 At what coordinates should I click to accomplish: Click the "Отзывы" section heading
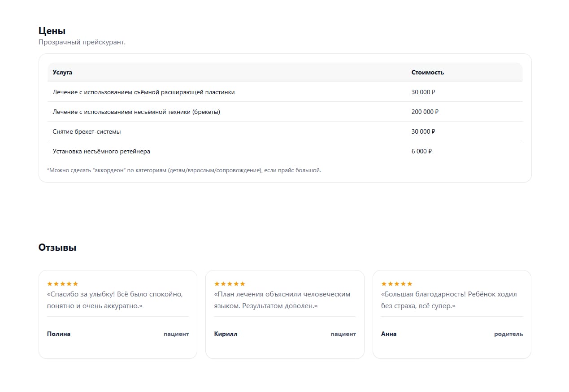click(x=57, y=248)
